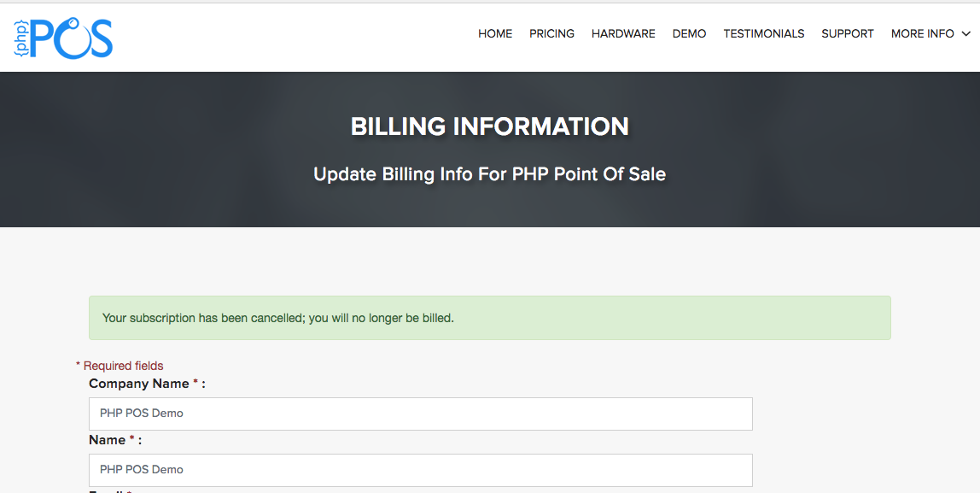Click the BILLING INFORMATION heading
This screenshot has height=493, width=980.
click(489, 126)
